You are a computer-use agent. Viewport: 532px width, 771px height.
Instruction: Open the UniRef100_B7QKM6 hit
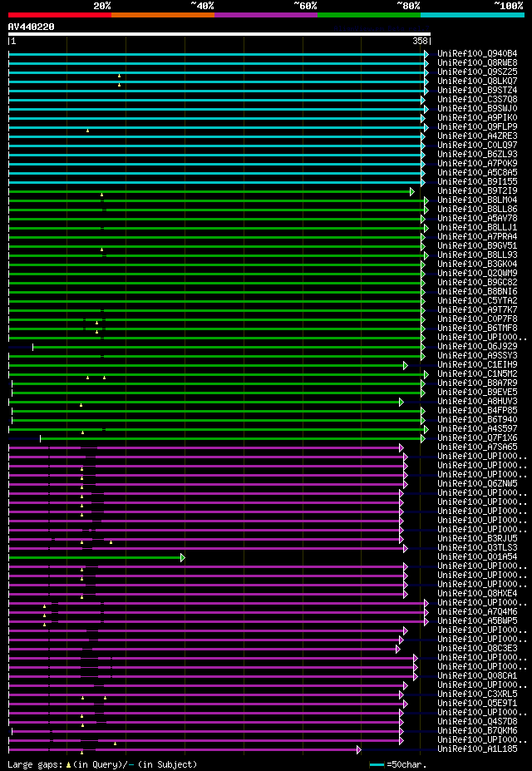(x=477, y=732)
